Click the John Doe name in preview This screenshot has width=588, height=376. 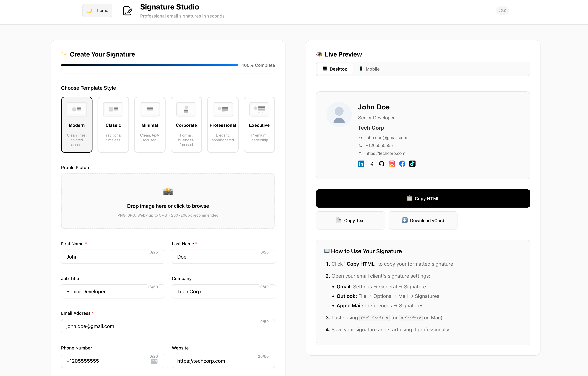tap(374, 107)
